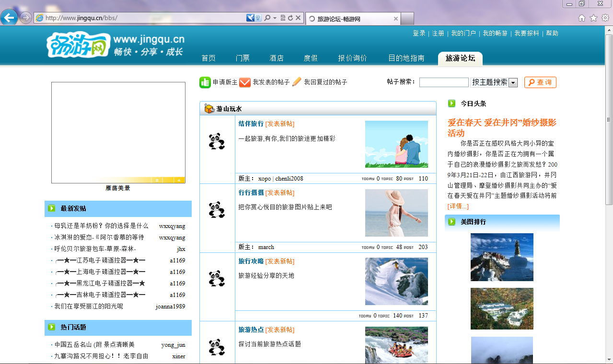The height and width of the screenshot is (364, 613).
Task: Close the 旅游论坛-畅游网 tab
Action: [x=396, y=19]
